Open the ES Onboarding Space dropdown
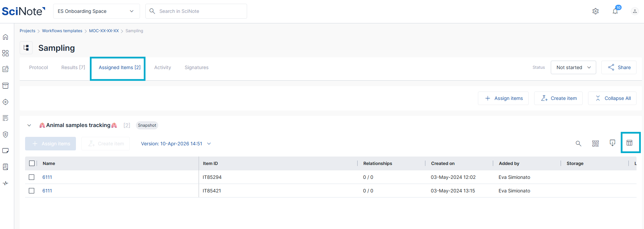The image size is (644, 229). [96, 11]
